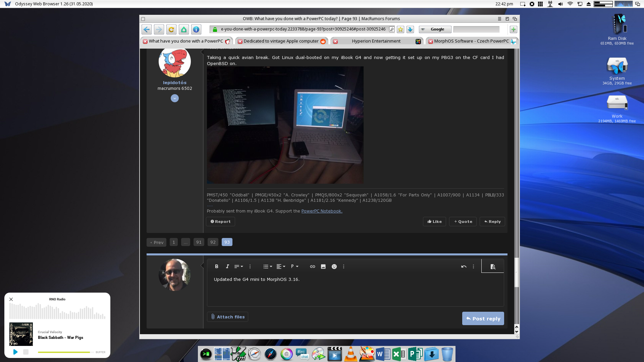Screen dimensions: 644x362
Task: Go forward with the browser forward arrow
Action: point(159,29)
